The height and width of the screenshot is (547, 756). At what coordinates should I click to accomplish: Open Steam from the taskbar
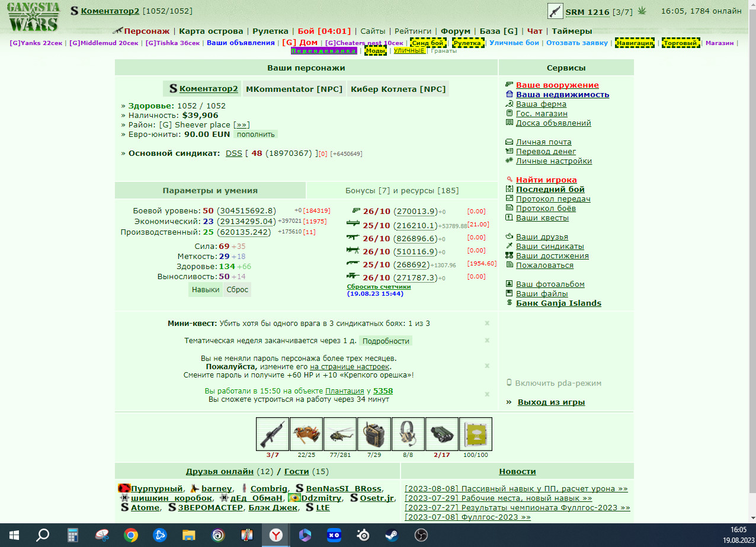pyautogui.click(x=392, y=535)
